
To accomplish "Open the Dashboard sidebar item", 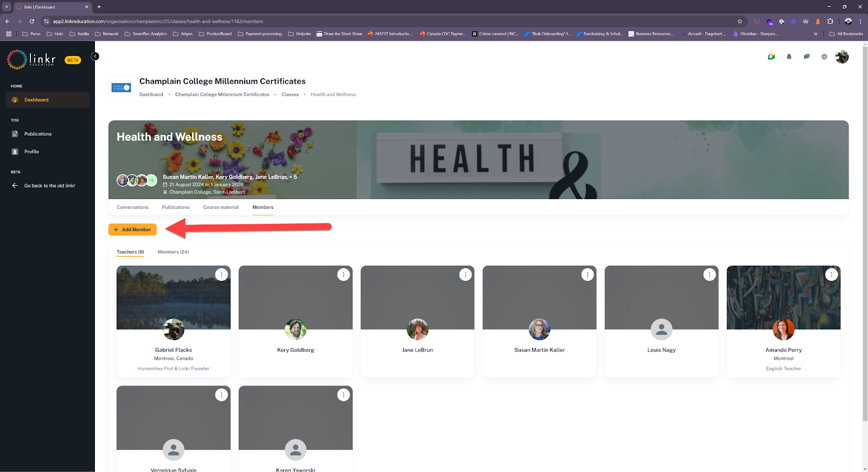I will [47, 100].
